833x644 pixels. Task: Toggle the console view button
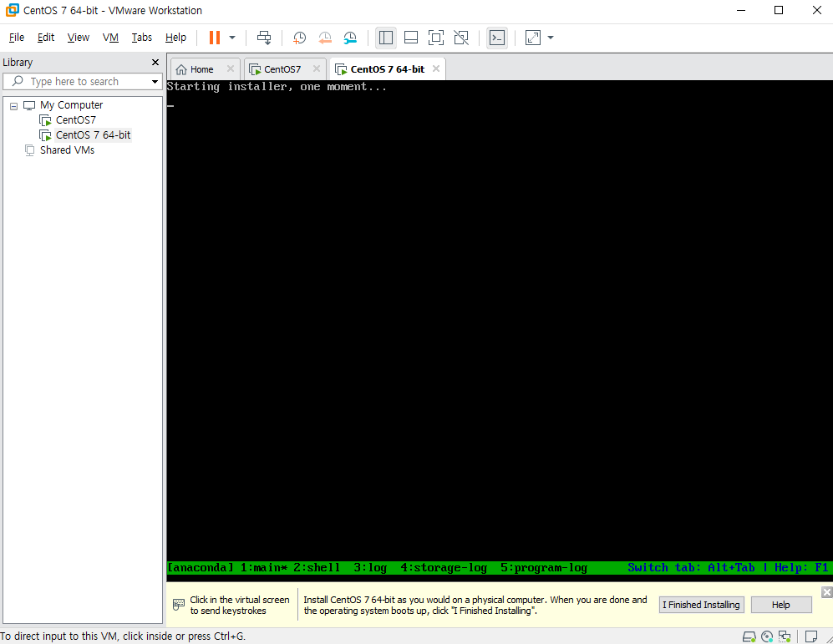pyautogui.click(x=497, y=37)
